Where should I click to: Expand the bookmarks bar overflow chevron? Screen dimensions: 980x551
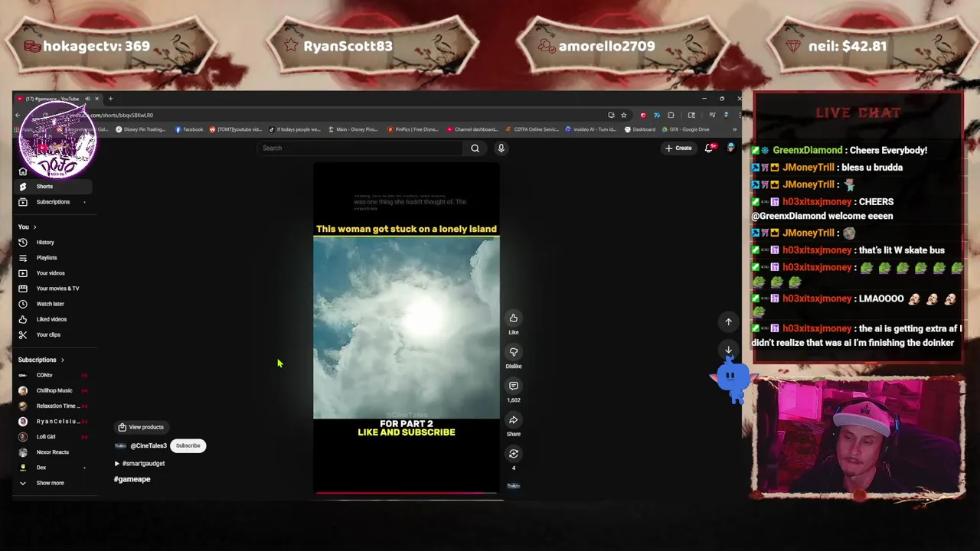(x=734, y=129)
